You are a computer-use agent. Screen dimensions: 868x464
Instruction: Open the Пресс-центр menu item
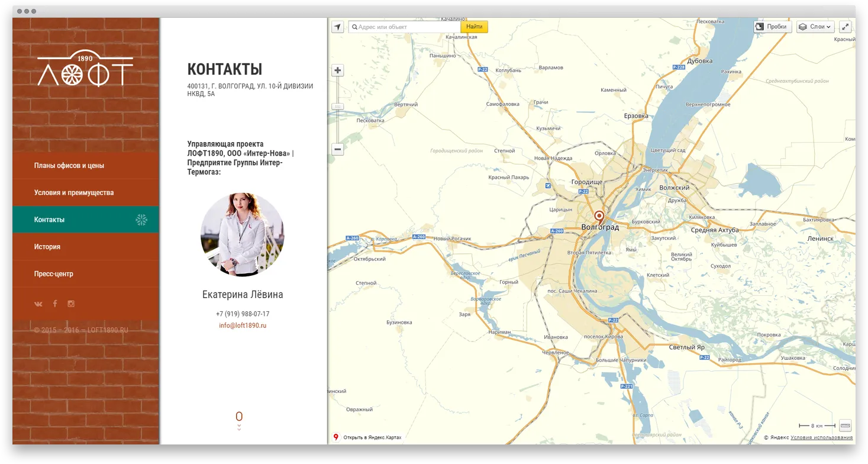coord(86,274)
